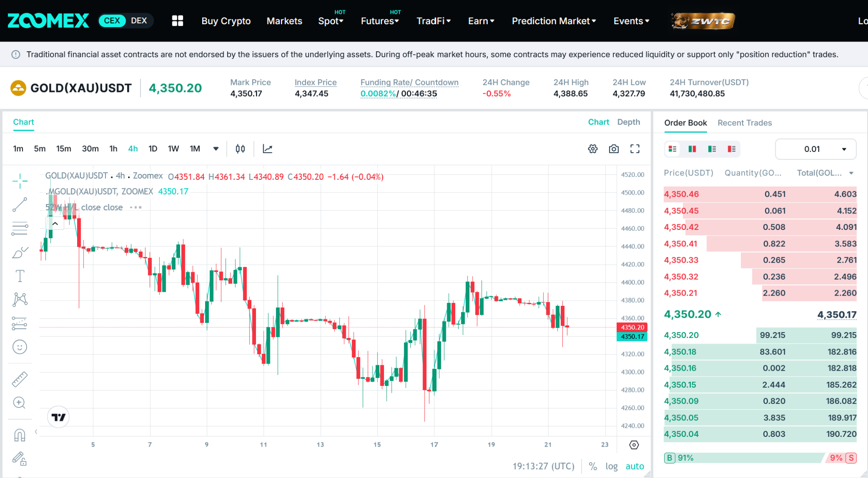The image size is (868, 478).
Task: Set chart interval to 1D
Action: tap(153, 149)
